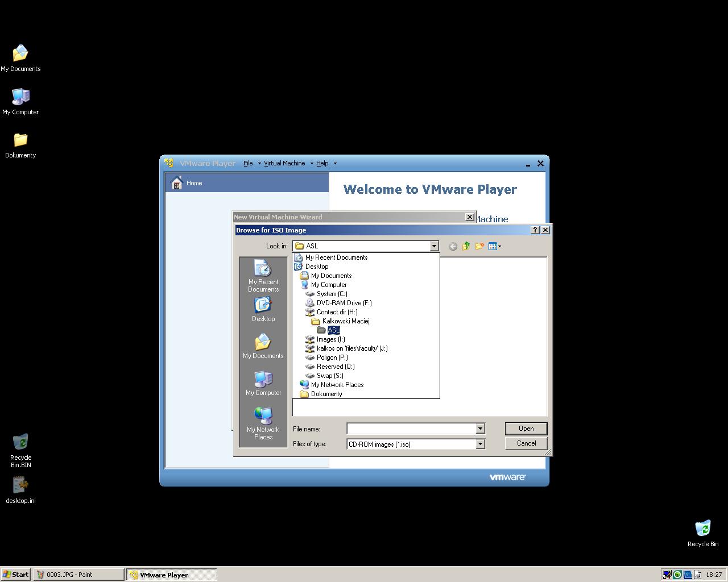Select Desktop in the places bar
The image size is (728, 582).
[263, 310]
